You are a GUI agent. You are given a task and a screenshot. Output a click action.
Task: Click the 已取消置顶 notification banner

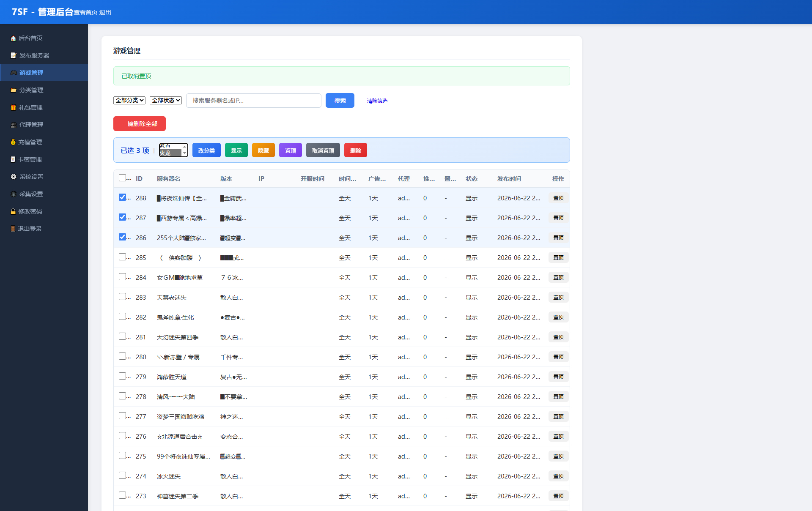tap(342, 76)
